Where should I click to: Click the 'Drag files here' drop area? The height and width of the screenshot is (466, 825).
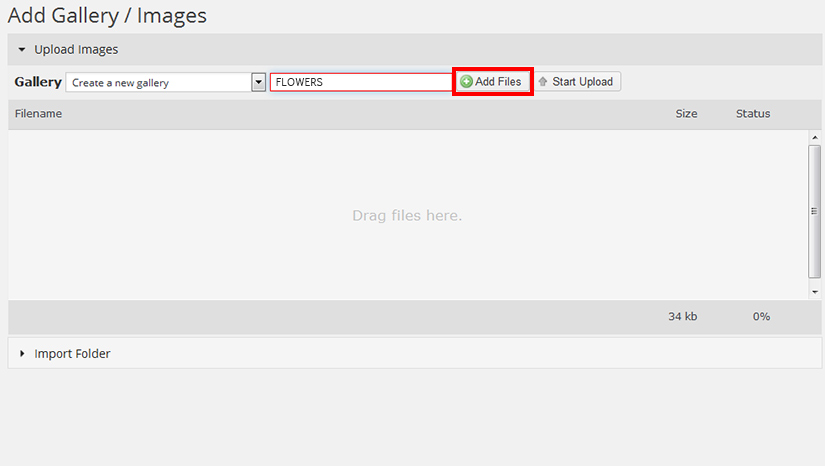[x=407, y=215]
